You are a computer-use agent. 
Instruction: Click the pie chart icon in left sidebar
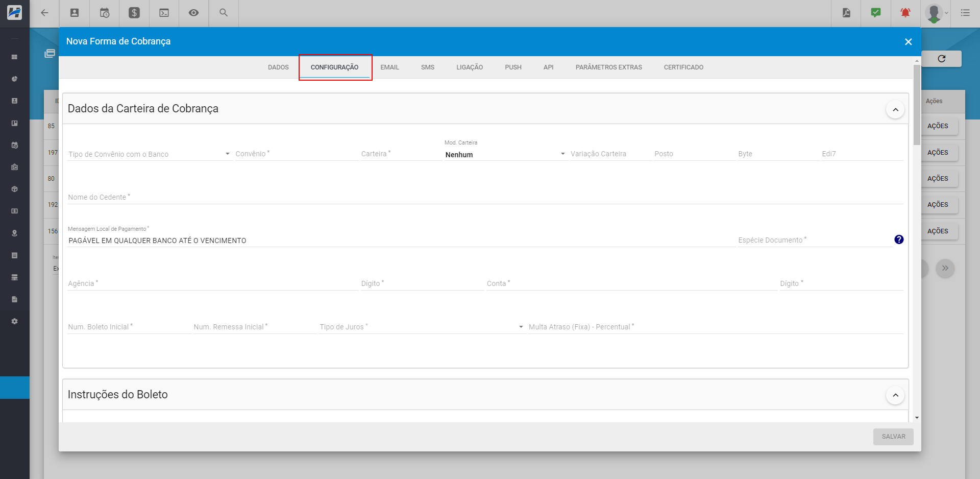[15, 79]
